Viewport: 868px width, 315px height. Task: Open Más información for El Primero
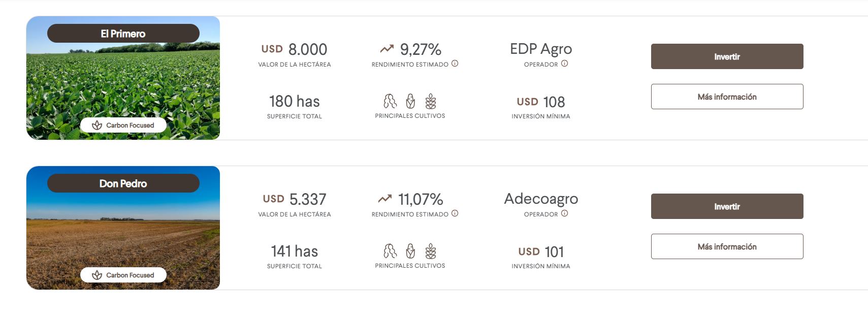tap(727, 97)
